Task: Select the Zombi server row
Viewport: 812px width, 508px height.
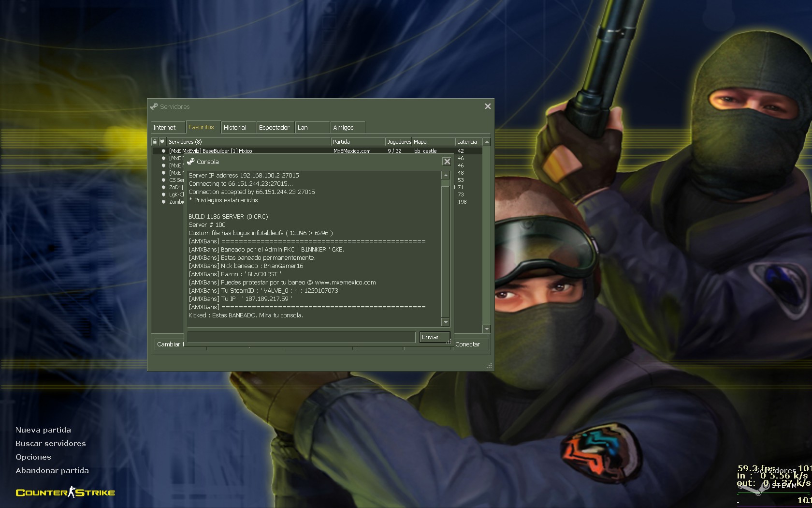Action: click(176, 202)
